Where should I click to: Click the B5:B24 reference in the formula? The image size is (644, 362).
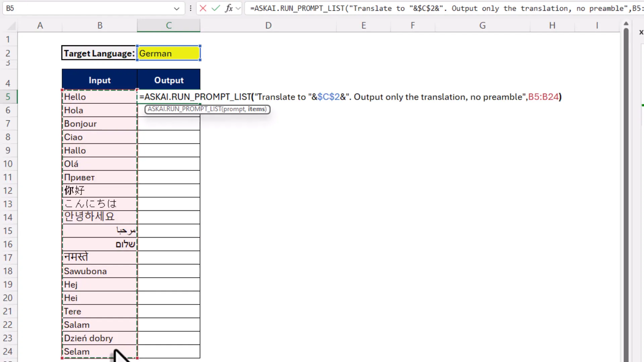click(544, 97)
